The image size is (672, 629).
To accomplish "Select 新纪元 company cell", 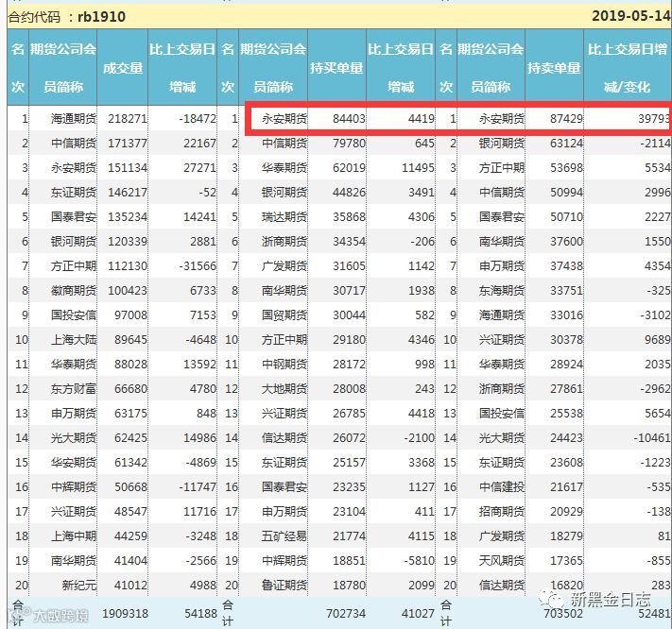I will pyautogui.click(x=79, y=586).
